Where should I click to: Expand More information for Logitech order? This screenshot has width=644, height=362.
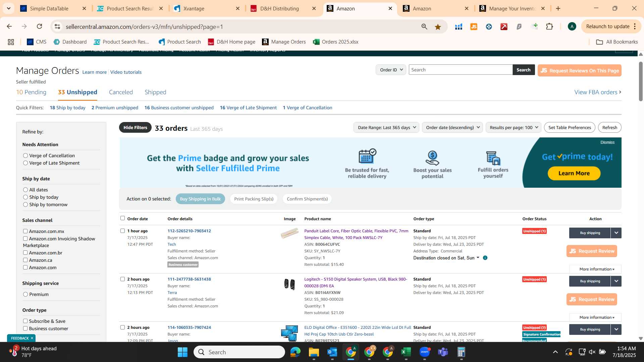tap(595, 317)
